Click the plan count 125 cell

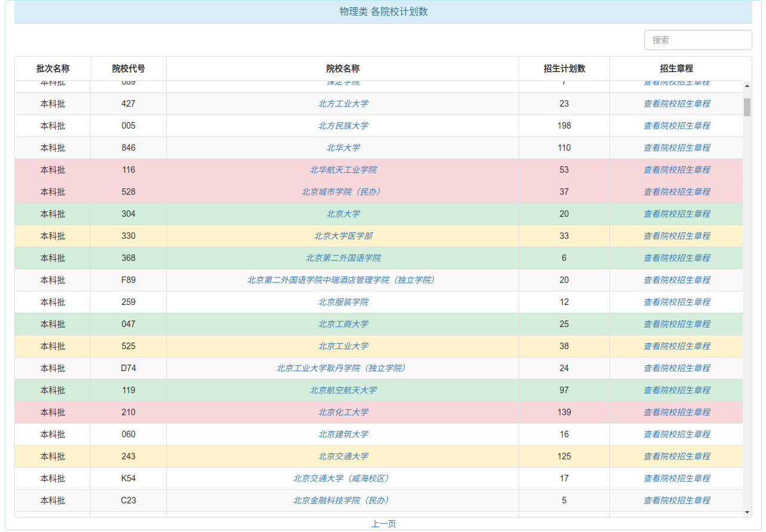click(x=565, y=456)
